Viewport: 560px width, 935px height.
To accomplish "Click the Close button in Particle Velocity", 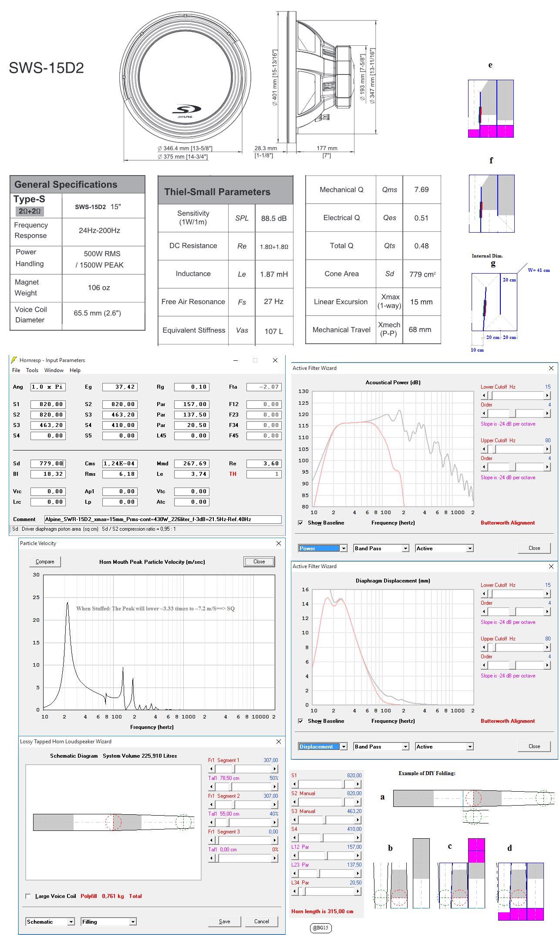I will tap(259, 562).
